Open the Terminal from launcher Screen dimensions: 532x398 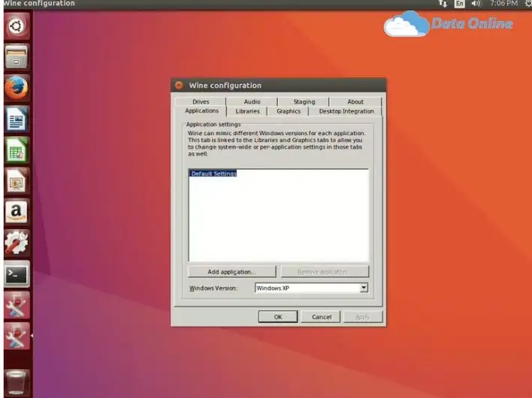coord(17,274)
